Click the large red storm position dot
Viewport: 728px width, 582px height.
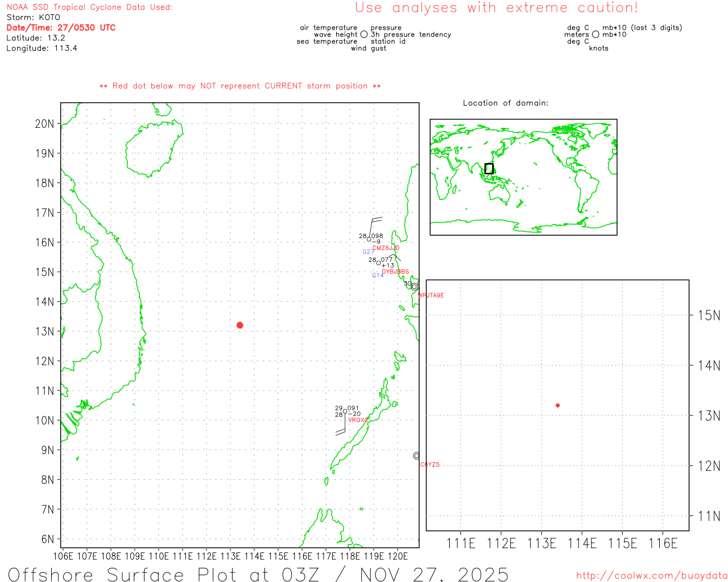click(239, 325)
